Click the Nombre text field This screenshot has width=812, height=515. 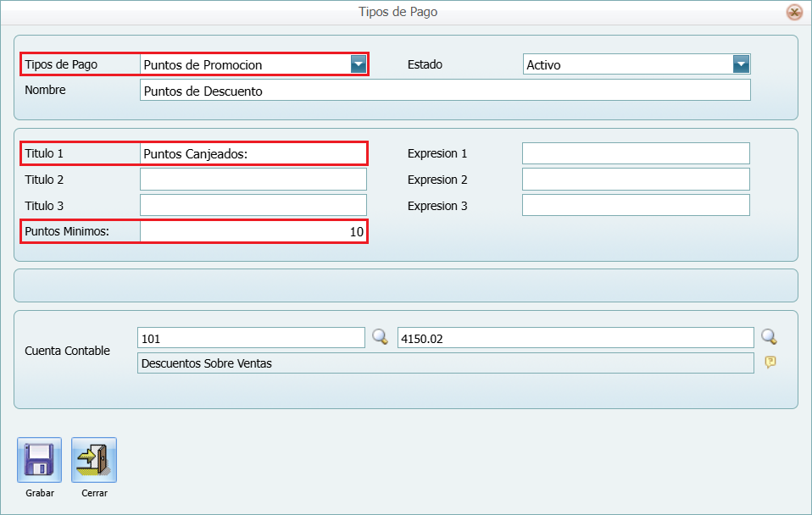click(x=445, y=91)
